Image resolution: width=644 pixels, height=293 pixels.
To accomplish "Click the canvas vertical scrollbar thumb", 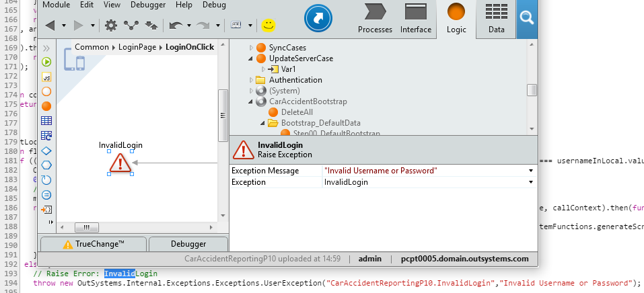I will tap(223, 116).
